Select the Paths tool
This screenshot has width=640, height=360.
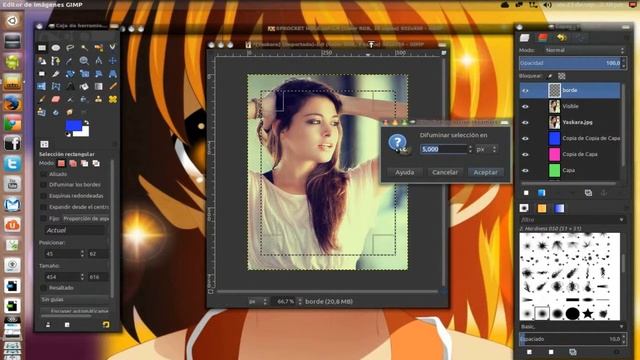(x=56, y=61)
